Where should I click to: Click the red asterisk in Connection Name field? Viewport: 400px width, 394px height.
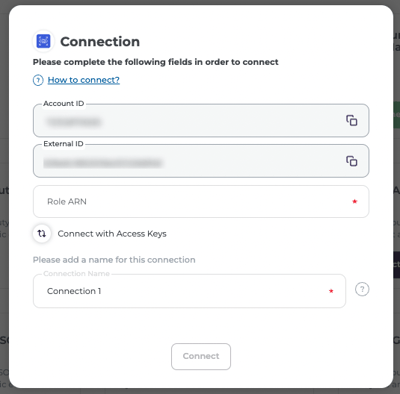tap(331, 291)
